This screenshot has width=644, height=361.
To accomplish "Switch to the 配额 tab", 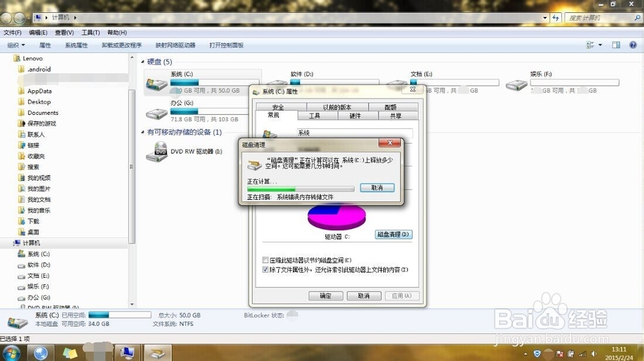I will pyautogui.click(x=393, y=107).
